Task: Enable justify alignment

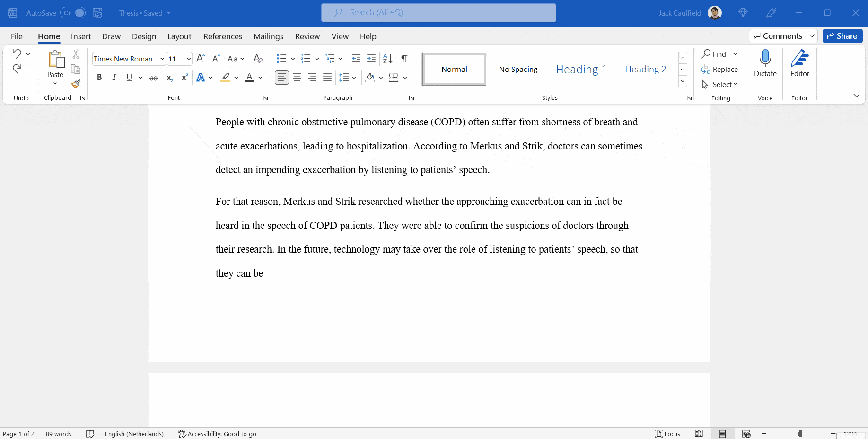Action: (x=327, y=77)
